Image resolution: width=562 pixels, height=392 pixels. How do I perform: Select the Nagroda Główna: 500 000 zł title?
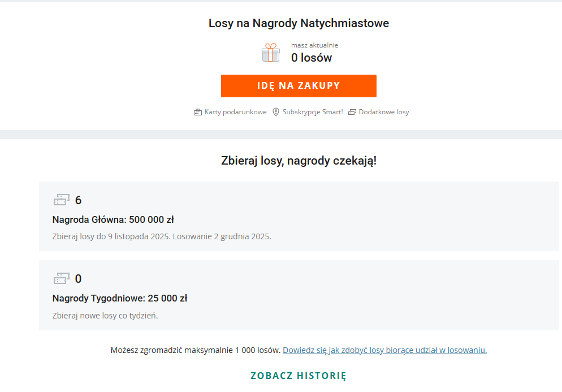[x=113, y=219]
